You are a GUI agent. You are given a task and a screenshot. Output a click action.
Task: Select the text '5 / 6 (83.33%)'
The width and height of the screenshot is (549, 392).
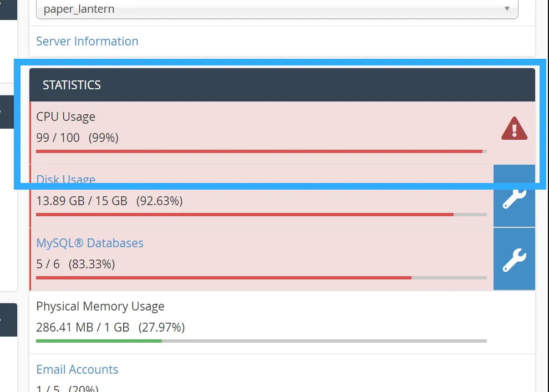[75, 264]
